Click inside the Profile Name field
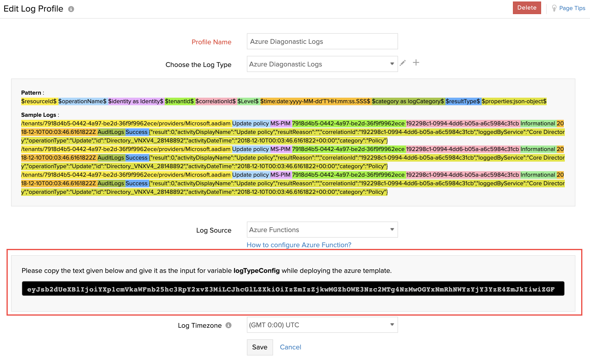 (322, 42)
